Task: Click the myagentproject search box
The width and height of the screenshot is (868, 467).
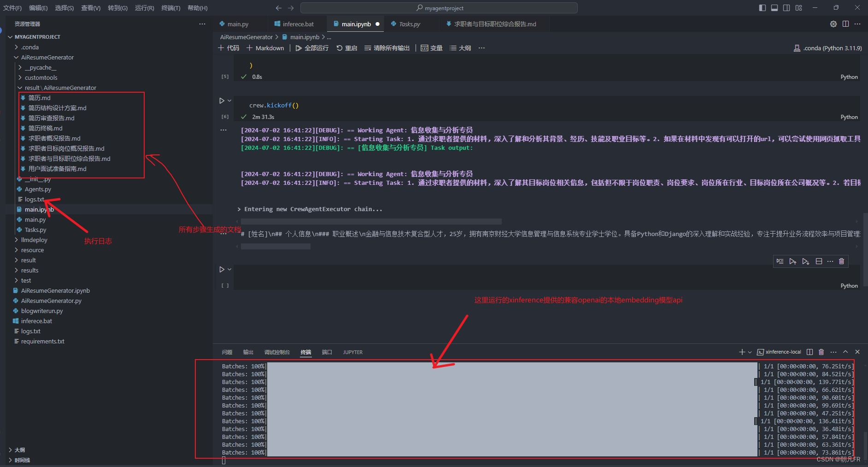Action: click(x=439, y=8)
